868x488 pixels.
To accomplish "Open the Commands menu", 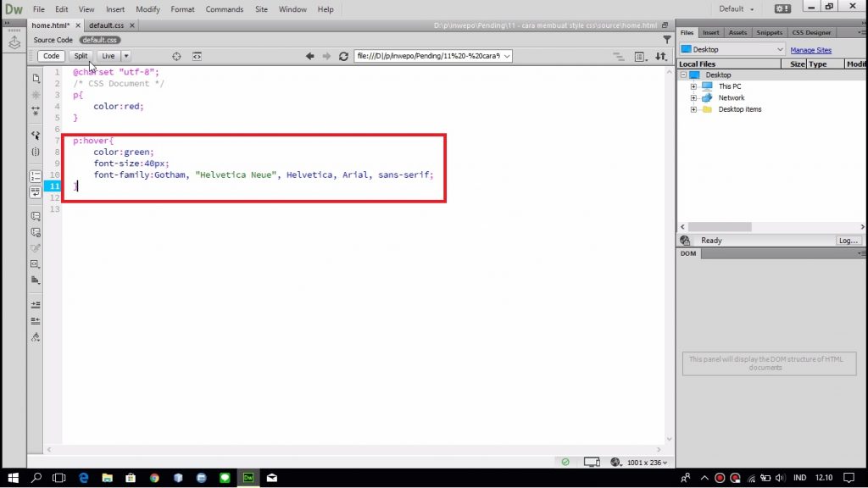I will (224, 8).
